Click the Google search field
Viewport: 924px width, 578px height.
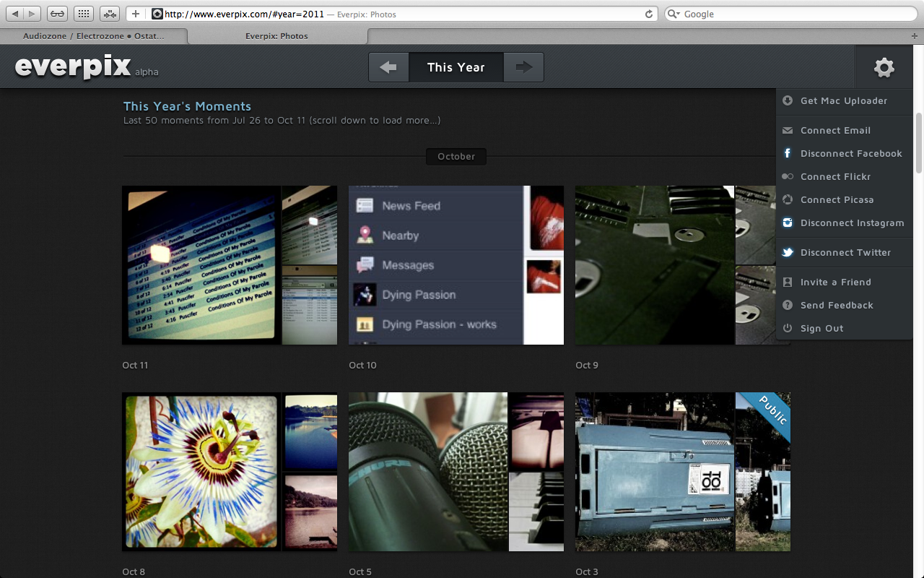click(794, 14)
